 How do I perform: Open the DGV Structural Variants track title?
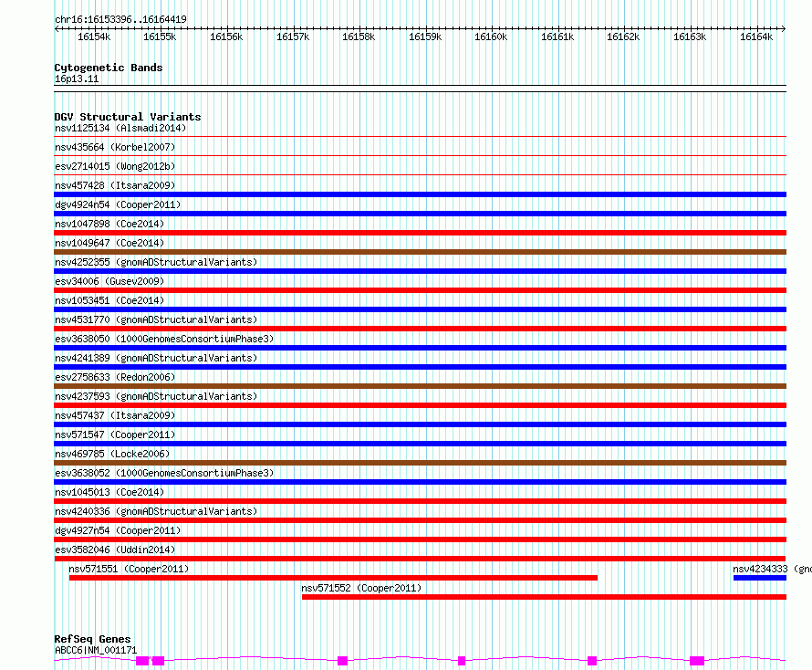128,117
